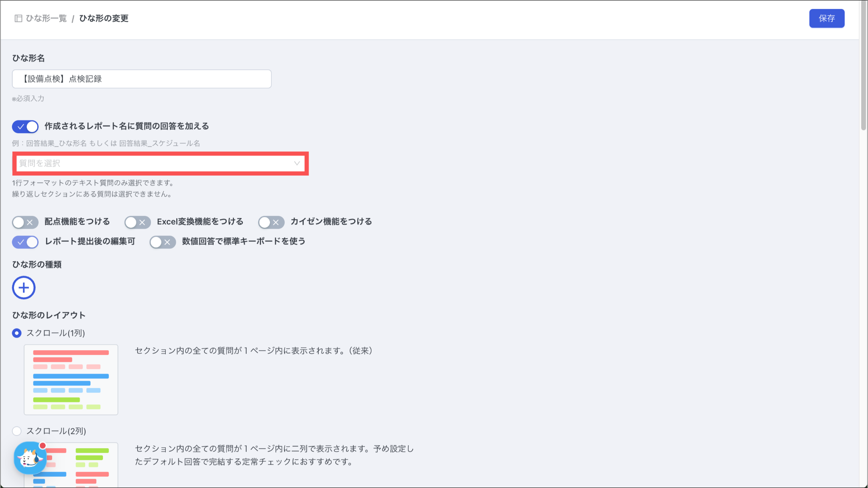Click the chevron arrow in 質問を選択 dropdown
The width and height of the screenshot is (868, 488).
[x=297, y=163]
